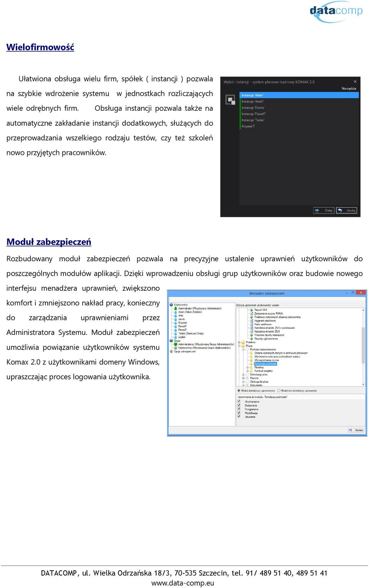The height and width of the screenshot is (588, 369).
Task: Collapse the Płace folder node
Action: tap(239, 346)
